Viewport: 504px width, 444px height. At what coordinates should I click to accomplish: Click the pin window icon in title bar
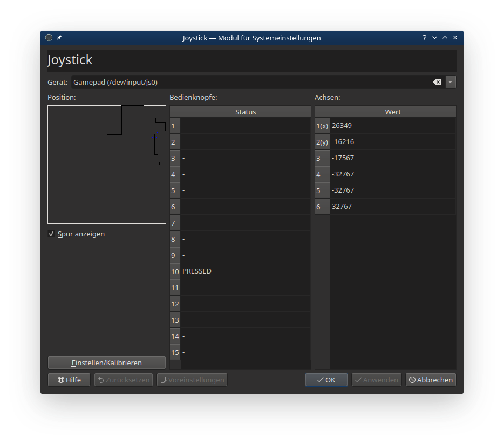pyautogui.click(x=59, y=38)
